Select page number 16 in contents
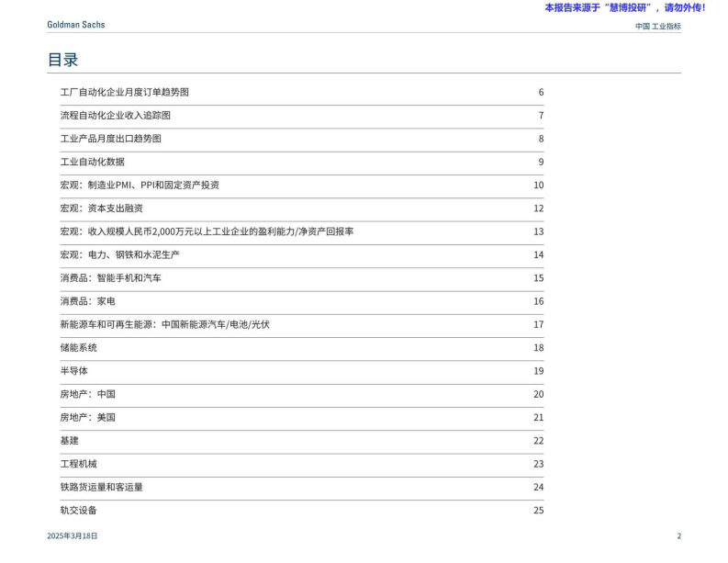The height and width of the screenshot is (563, 728). point(539,301)
